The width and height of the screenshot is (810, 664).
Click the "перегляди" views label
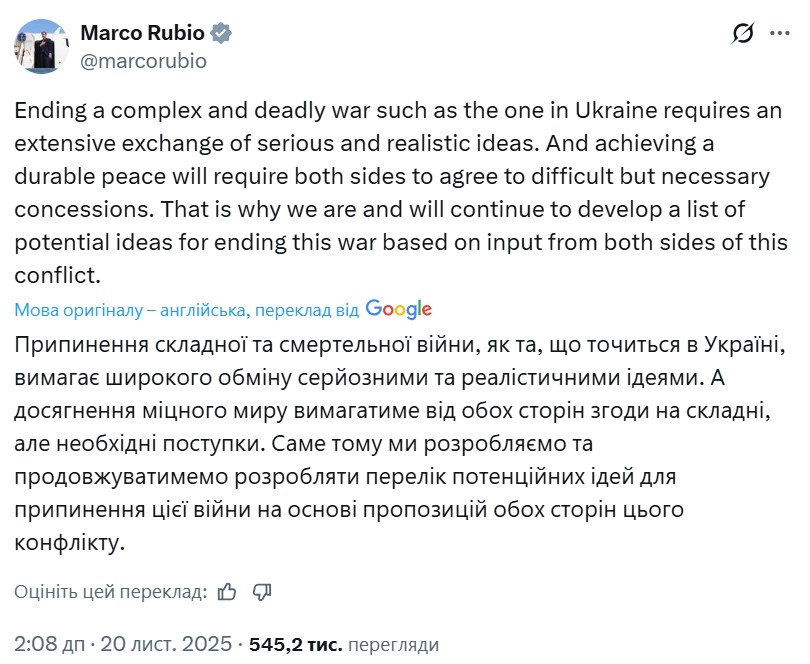click(x=394, y=643)
